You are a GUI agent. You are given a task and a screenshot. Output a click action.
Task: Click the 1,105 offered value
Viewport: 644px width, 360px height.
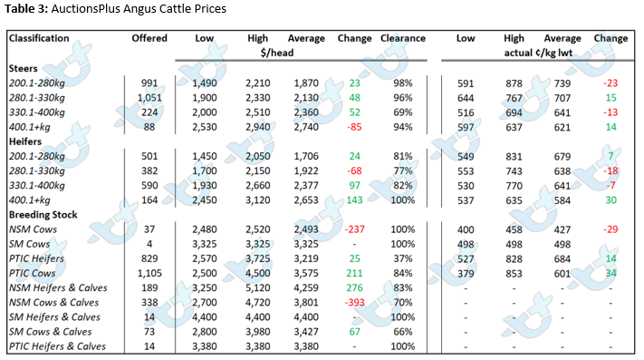(149, 273)
